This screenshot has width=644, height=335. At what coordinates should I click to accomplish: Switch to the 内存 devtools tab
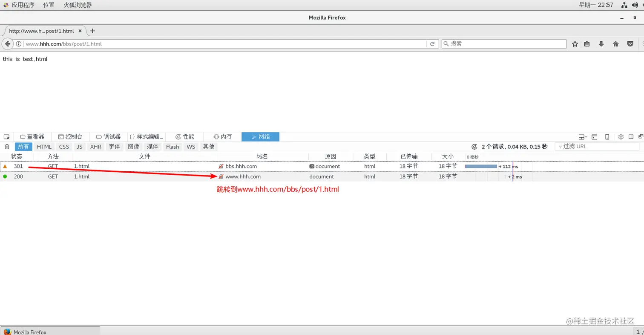[x=222, y=137]
